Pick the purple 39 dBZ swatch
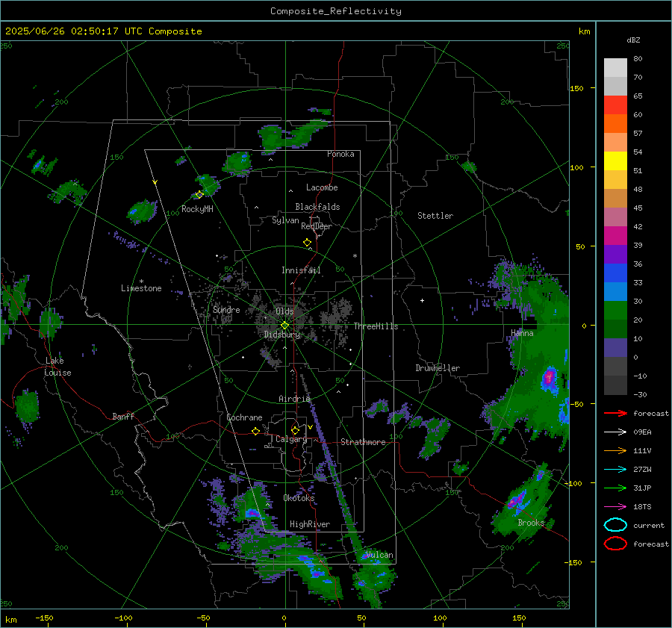The height and width of the screenshot is (628, 672). click(615, 254)
